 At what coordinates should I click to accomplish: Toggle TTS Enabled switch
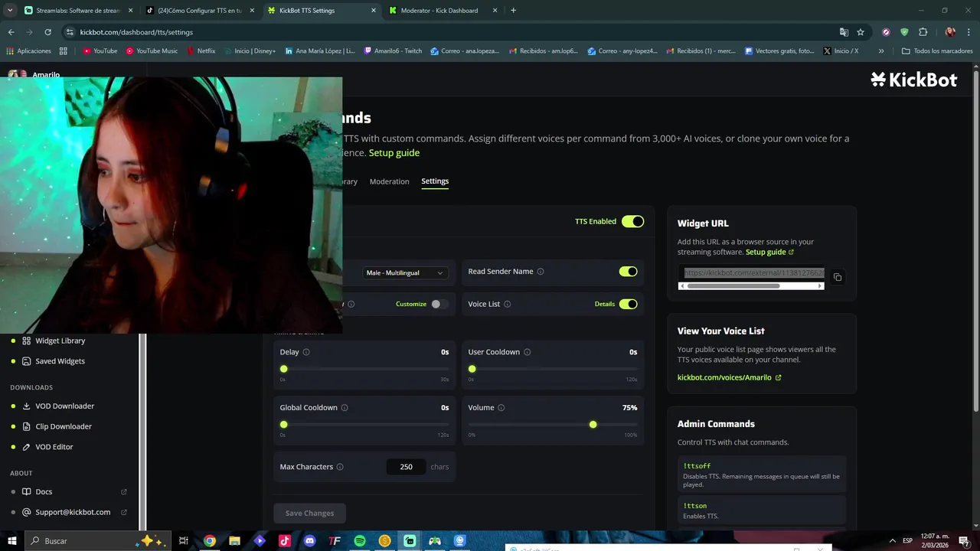tap(632, 221)
